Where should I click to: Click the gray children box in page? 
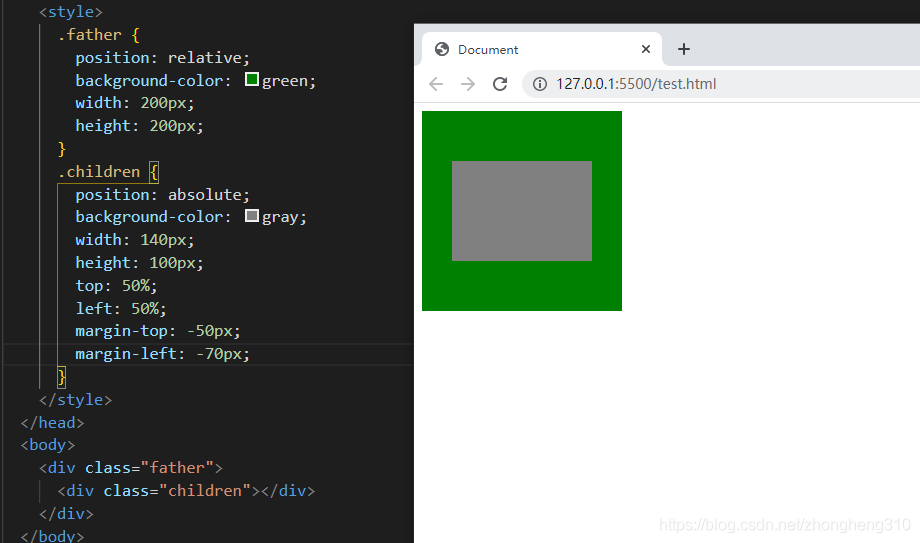(522, 211)
